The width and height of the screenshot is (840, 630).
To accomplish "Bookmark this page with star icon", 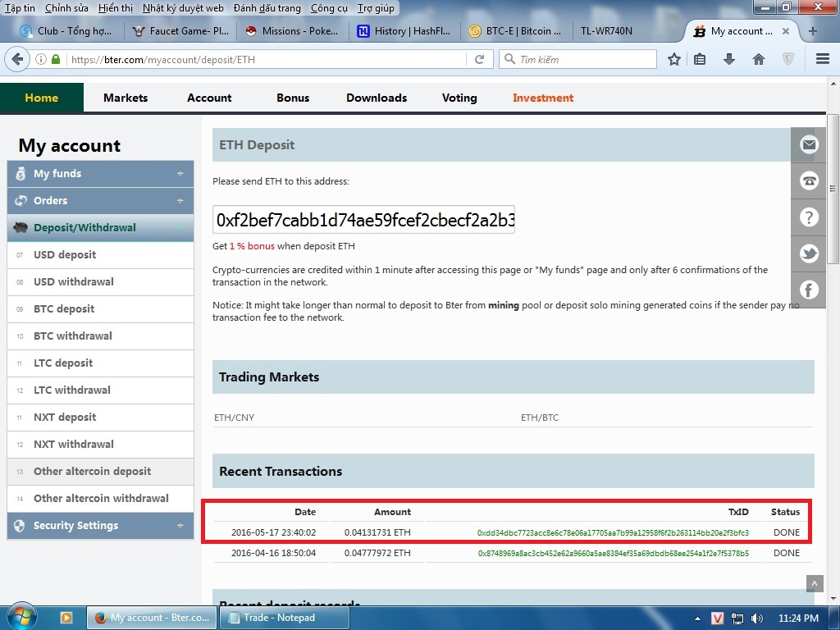I will click(x=674, y=59).
